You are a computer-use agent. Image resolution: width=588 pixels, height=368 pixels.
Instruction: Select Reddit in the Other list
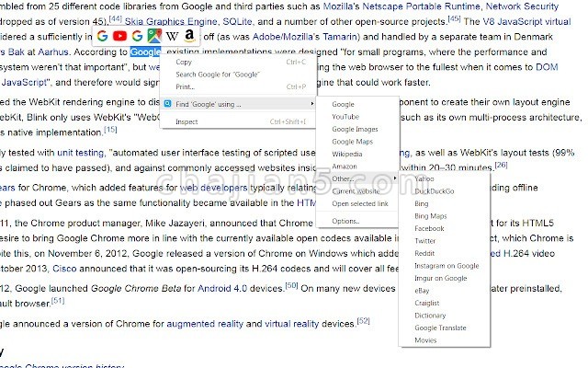[x=445, y=253]
